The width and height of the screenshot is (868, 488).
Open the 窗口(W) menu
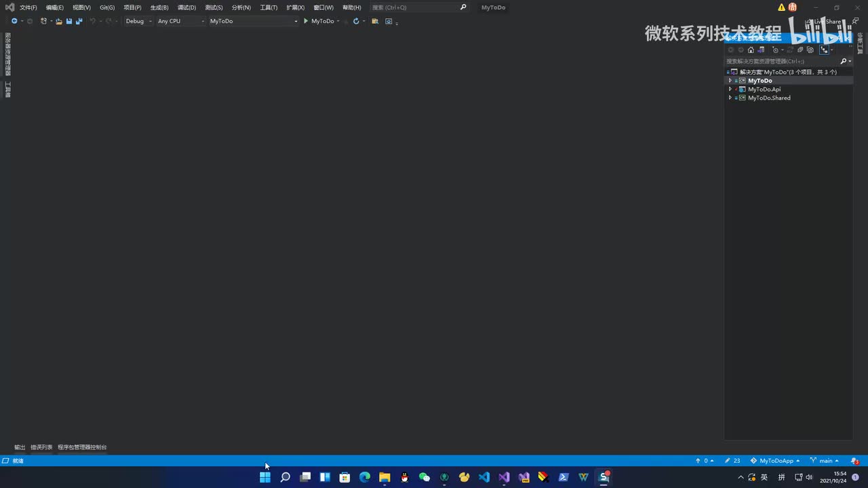[x=323, y=7]
